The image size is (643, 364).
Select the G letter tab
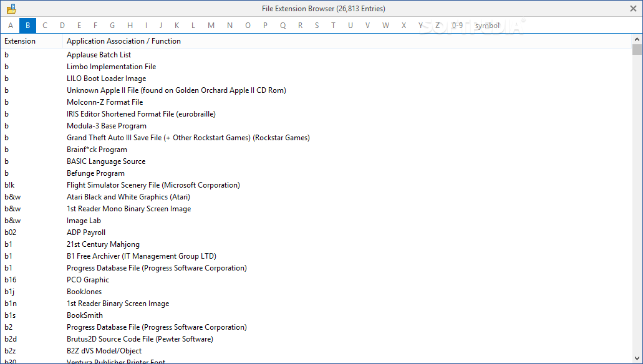(x=112, y=26)
